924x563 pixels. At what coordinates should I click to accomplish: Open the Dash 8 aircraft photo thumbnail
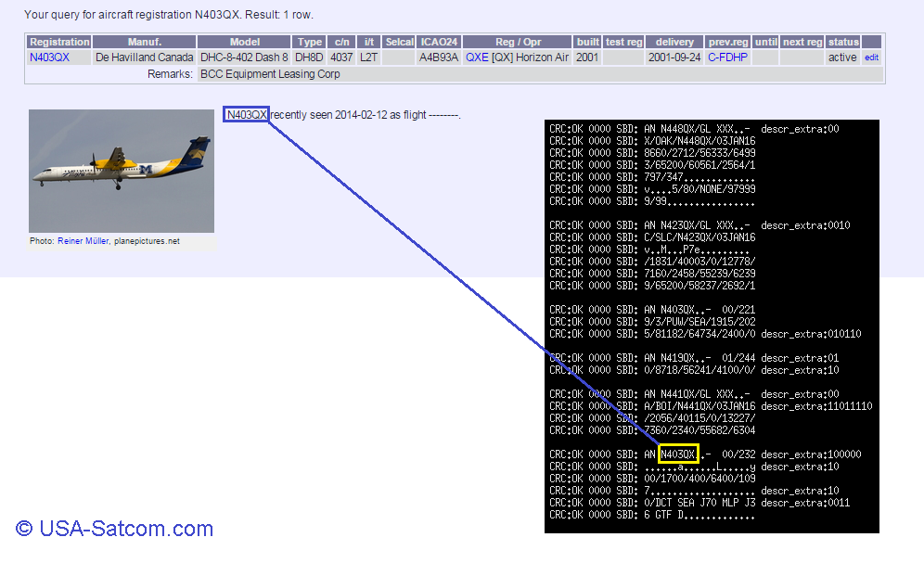coord(122,171)
